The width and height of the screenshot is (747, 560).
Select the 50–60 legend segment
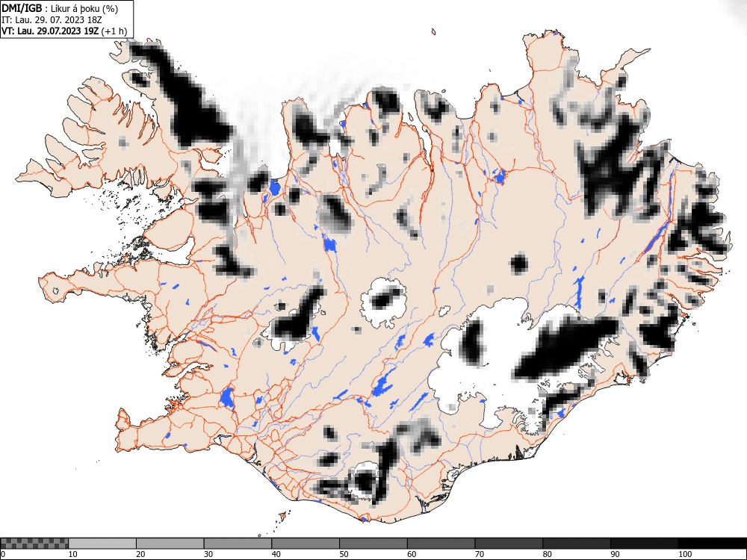(x=373, y=544)
